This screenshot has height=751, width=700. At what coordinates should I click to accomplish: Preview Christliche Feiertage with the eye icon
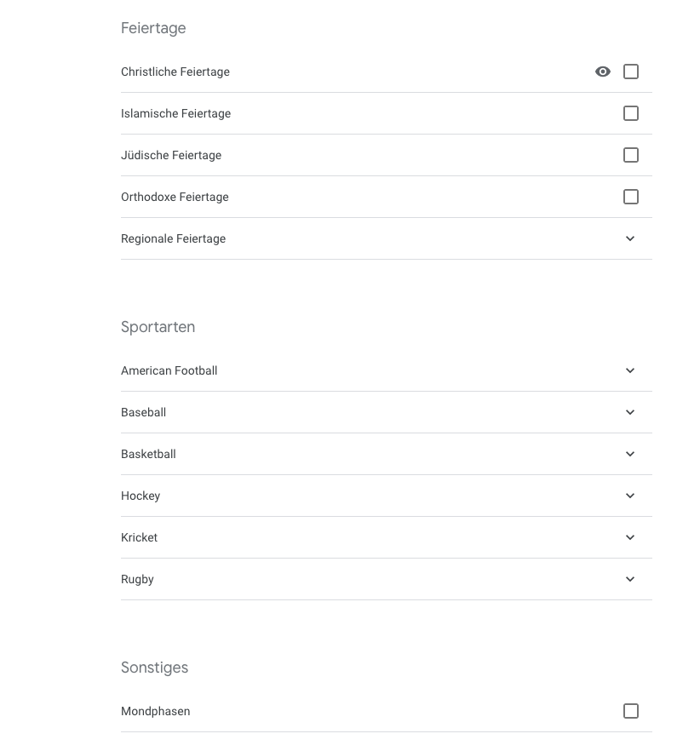point(603,72)
